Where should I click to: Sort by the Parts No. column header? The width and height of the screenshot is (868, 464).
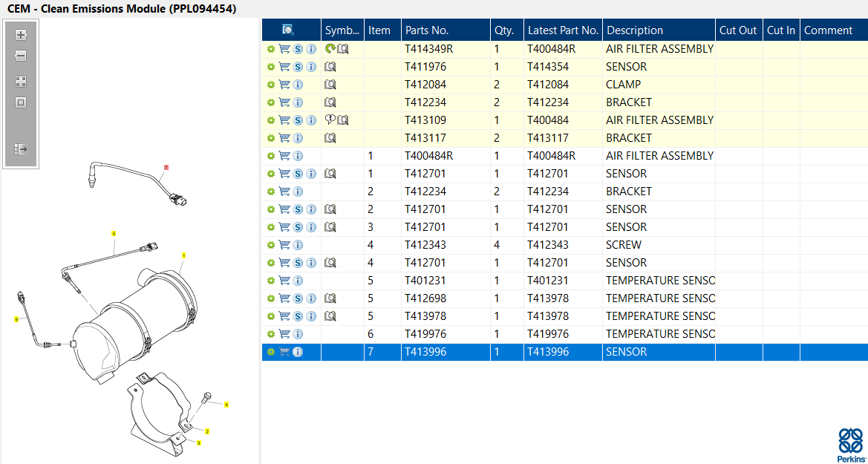[x=425, y=30]
